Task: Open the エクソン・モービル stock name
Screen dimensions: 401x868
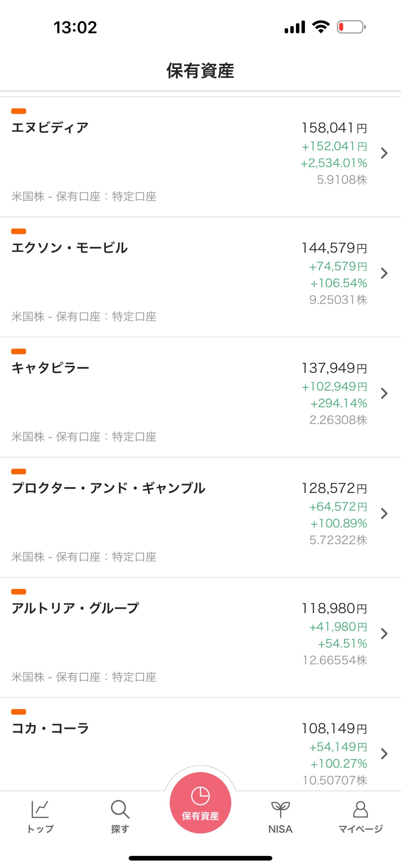Action: (x=70, y=248)
